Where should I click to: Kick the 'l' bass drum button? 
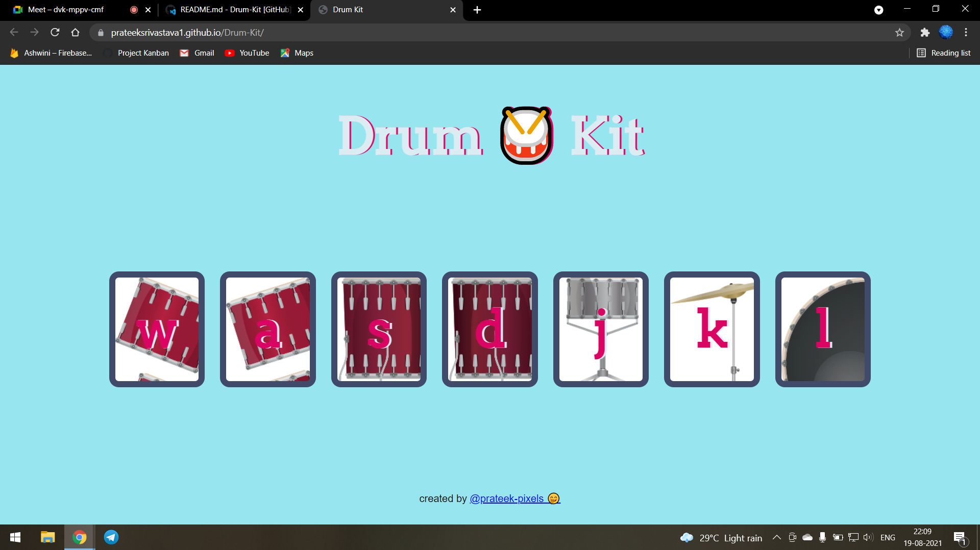823,329
